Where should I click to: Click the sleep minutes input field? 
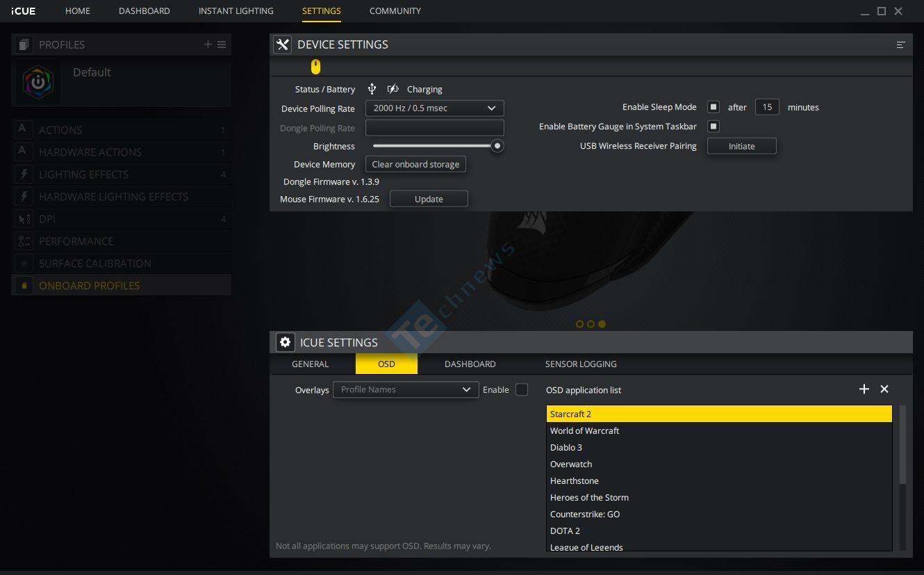[767, 107]
